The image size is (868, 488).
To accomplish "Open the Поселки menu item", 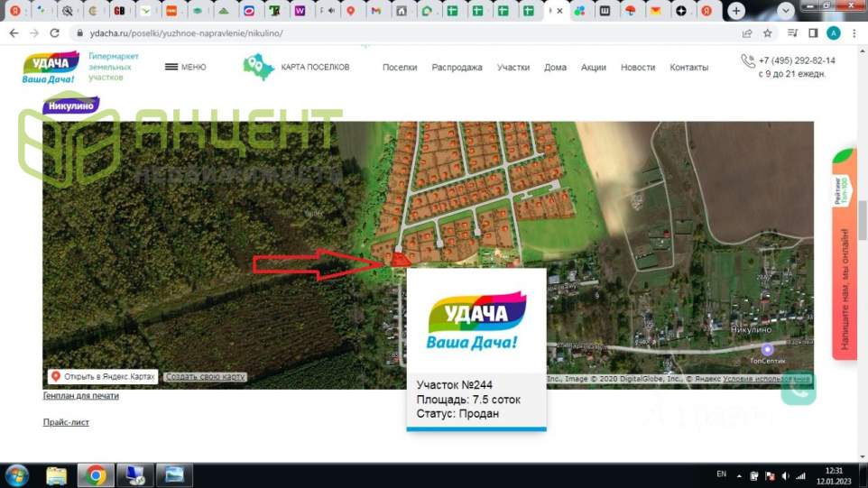I will [x=400, y=68].
